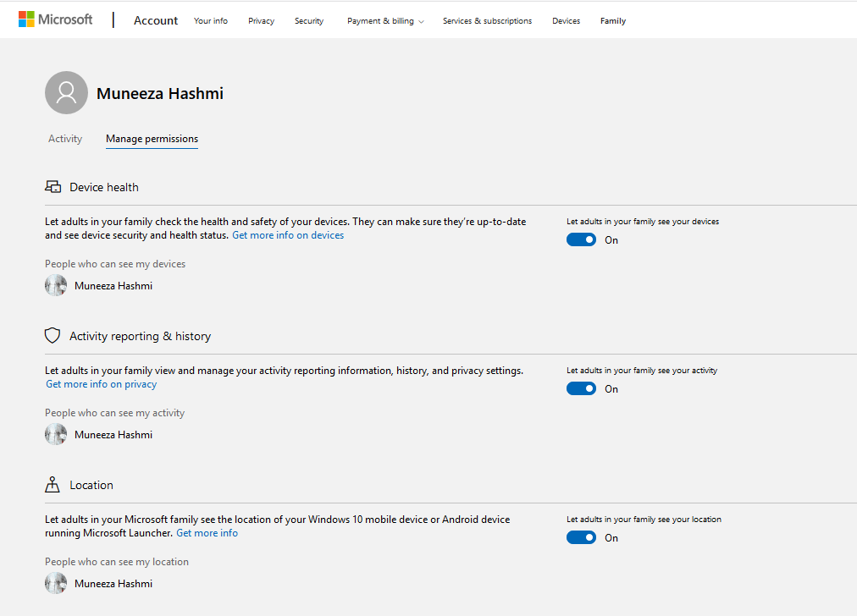Click the Let adults see your activity label
This screenshot has height=616, width=857.
(x=642, y=371)
